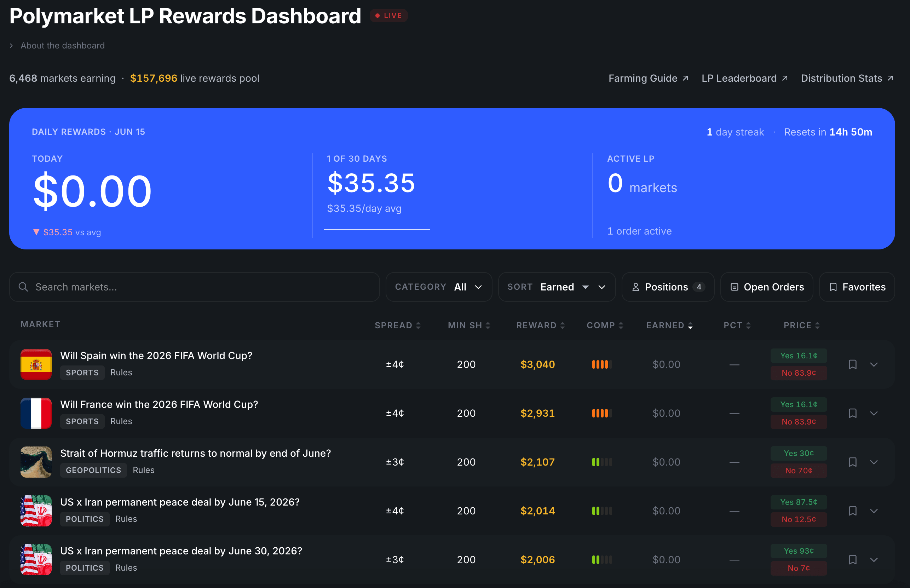The height and width of the screenshot is (588, 910).
Task: Open the Farming Guide link
Action: point(649,78)
